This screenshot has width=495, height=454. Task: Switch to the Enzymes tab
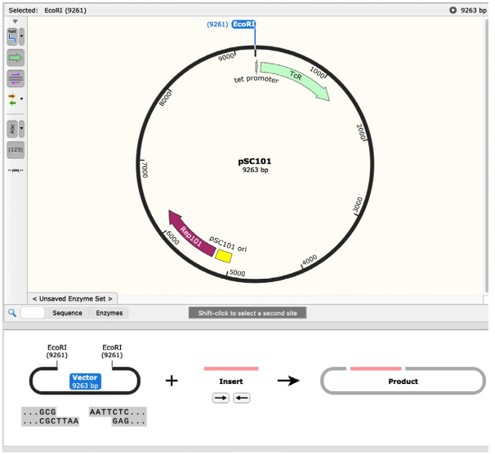tap(109, 313)
